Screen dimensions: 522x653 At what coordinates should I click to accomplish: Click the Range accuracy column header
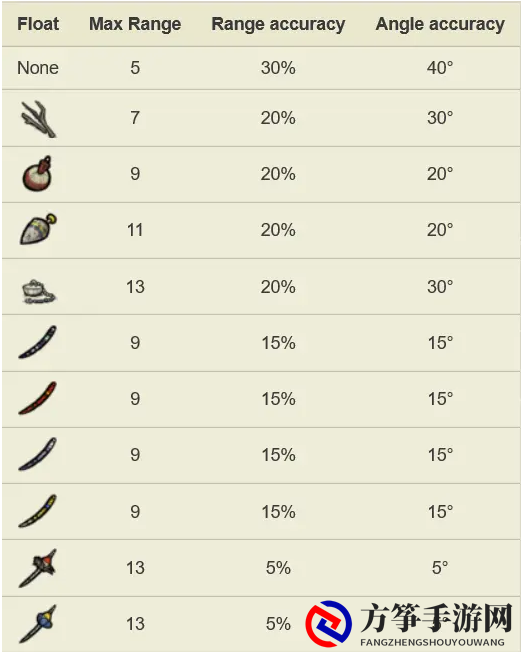[x=278, y=24]
